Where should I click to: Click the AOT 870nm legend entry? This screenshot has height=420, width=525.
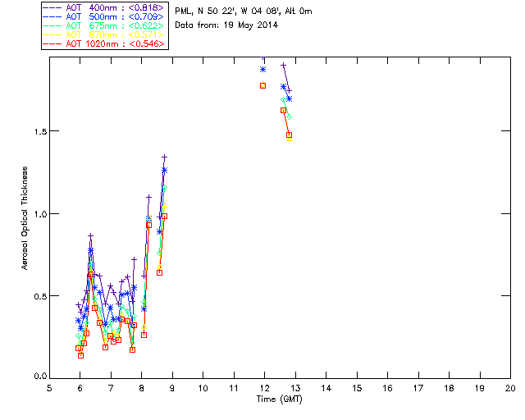tap(103, 34)
